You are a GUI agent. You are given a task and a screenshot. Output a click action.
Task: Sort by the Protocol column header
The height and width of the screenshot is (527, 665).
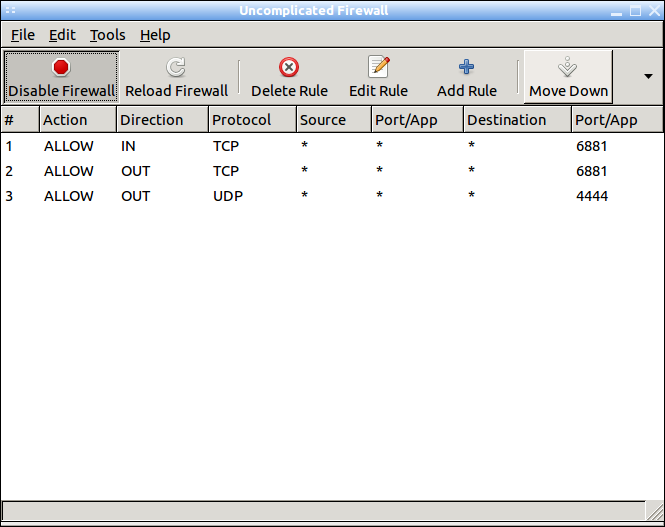click(252, 120)
